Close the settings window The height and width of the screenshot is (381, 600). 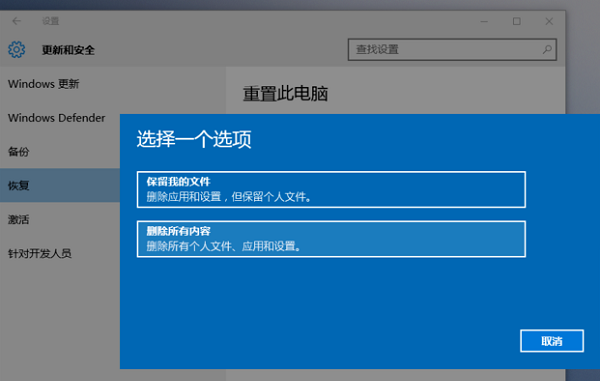click(549, 21)
